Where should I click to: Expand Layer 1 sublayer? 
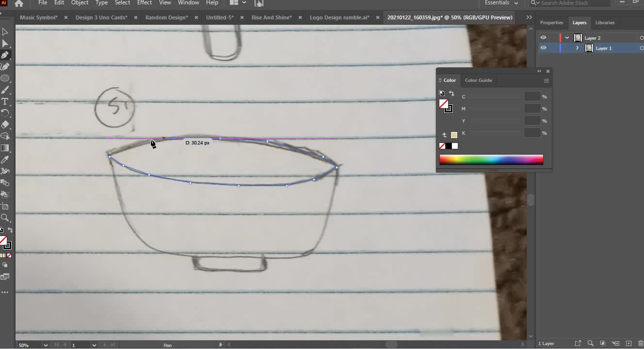coord(577,48)
